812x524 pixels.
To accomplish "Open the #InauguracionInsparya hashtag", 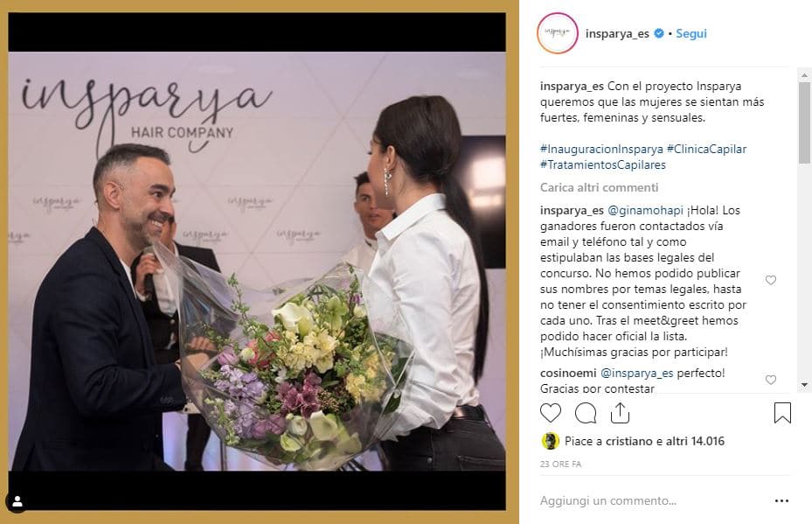I will (601, 150).
